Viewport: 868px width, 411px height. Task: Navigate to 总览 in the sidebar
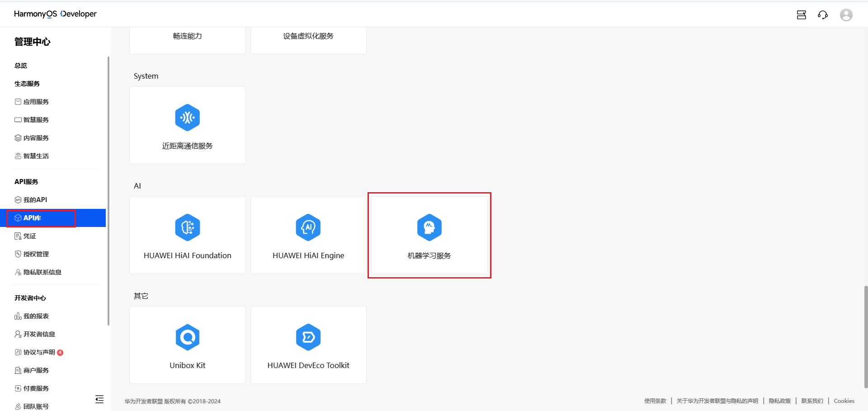click(20, 65)
